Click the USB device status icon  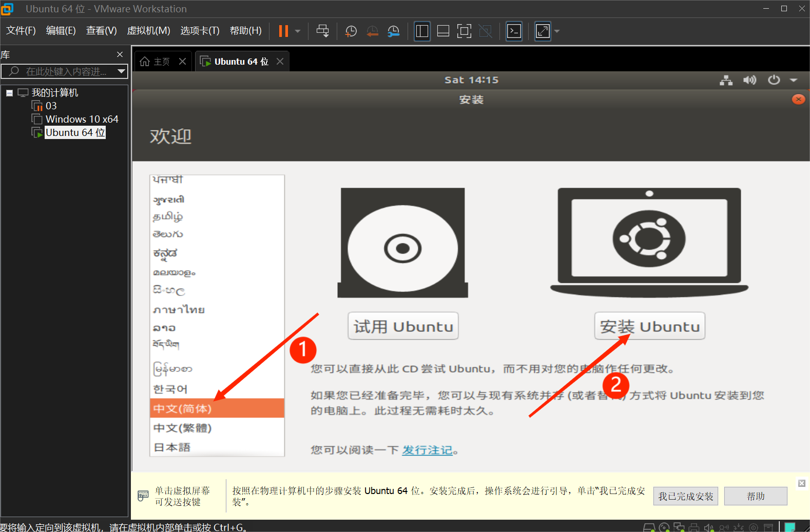click(739, 527)
